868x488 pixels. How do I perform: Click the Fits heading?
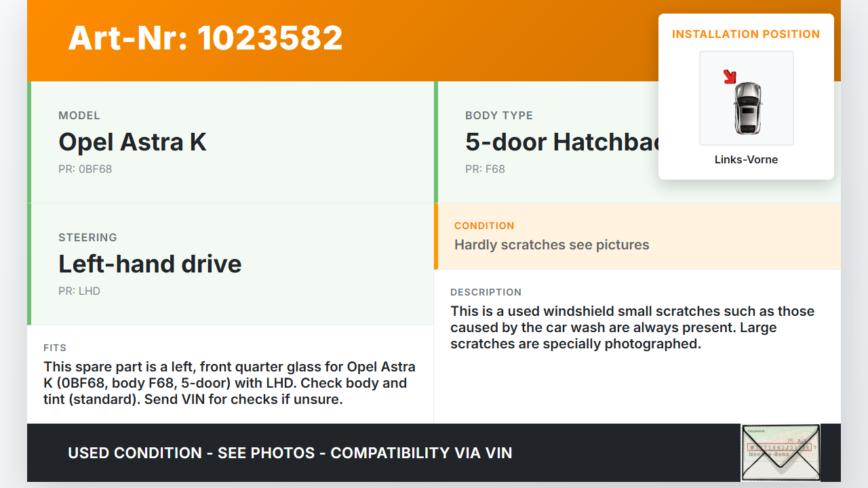(55, 348)
